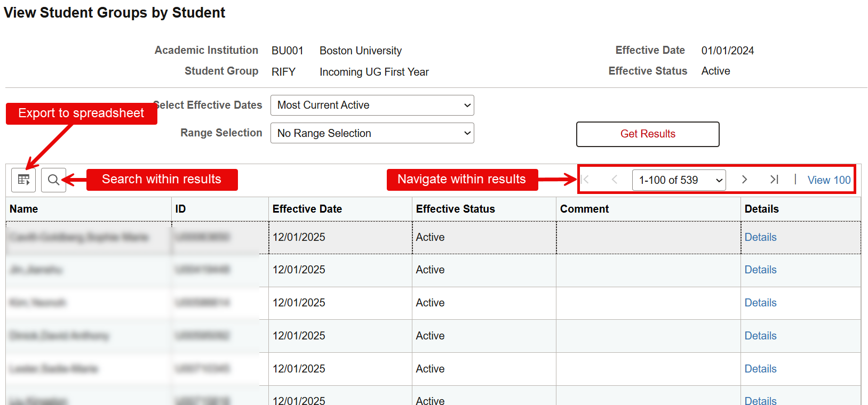Go to the previous page of results

[614, 180]
